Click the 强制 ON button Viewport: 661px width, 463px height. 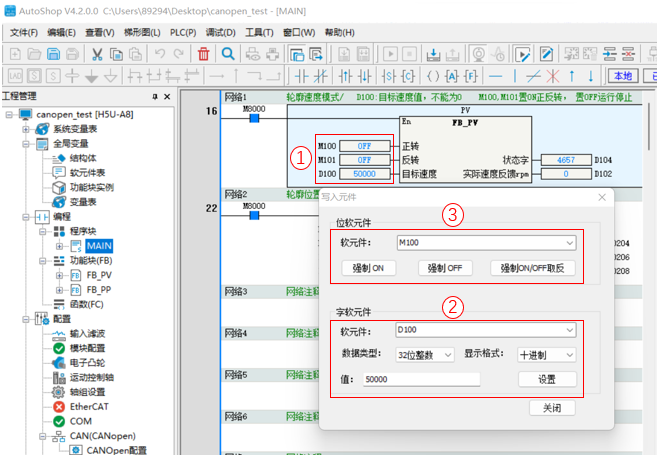tap(368, 268)
